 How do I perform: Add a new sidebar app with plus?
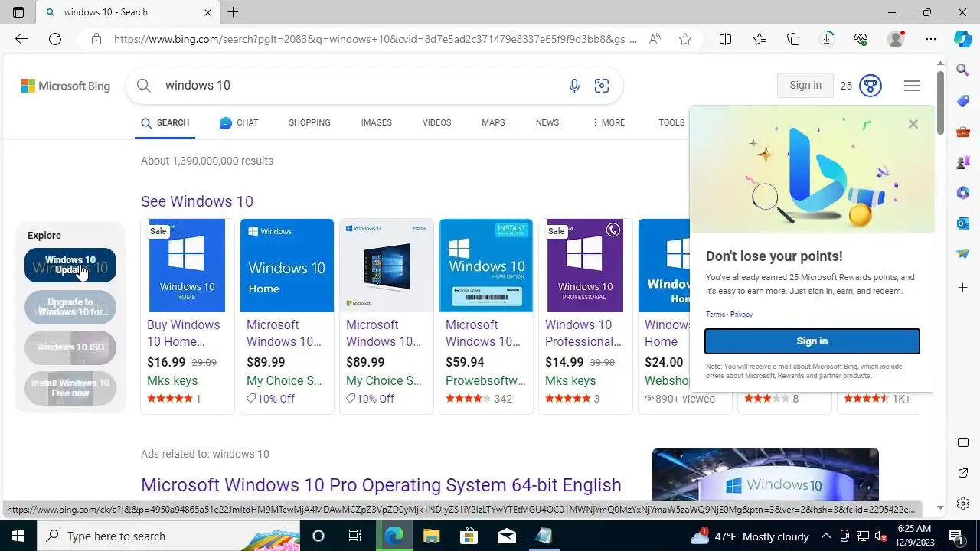963,288
